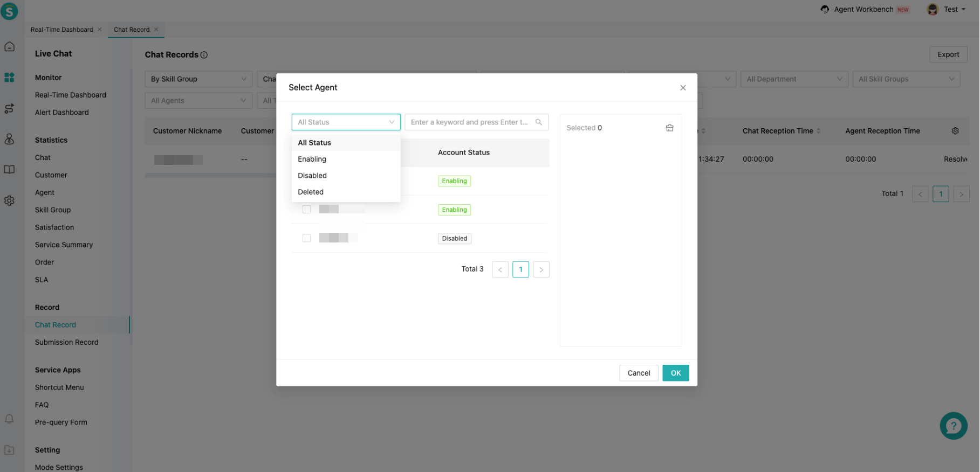Open the book knowledge base sidebar icon
The image size is (980, 472).
tap(9, 170)
